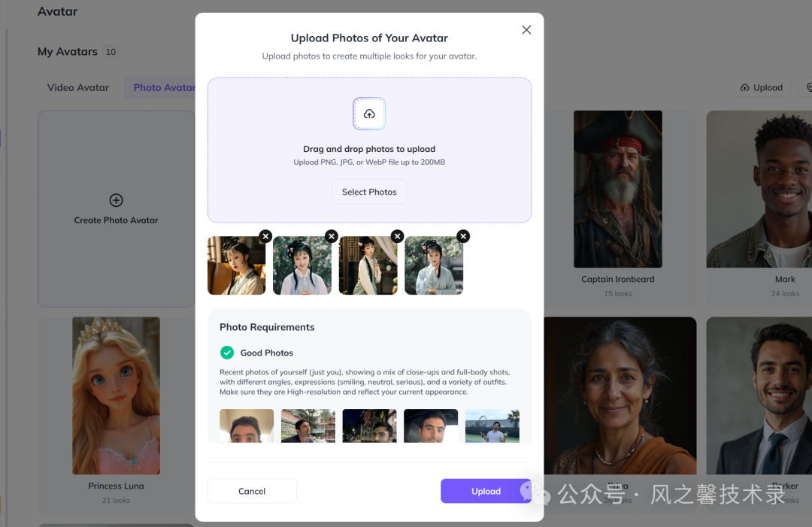
Task: Remove the fourth uploaded photo thumbnail
Action: click(x=463, y=236)
